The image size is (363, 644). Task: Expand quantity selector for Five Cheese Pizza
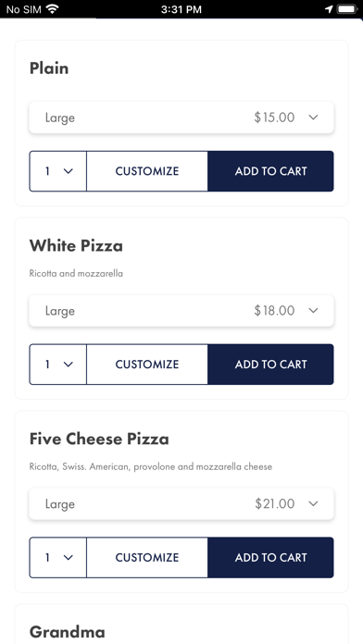tap(58, 557)
